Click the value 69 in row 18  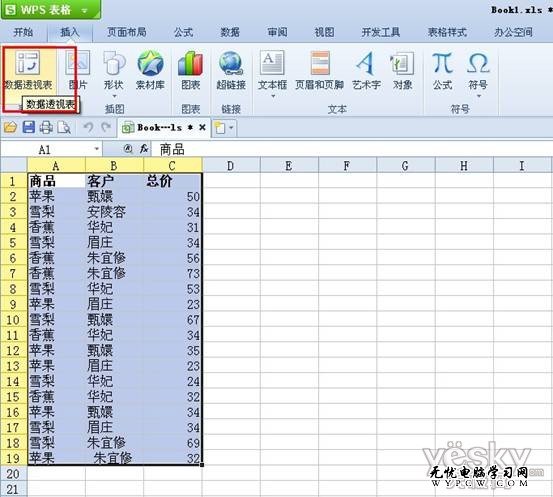point(172,442)
